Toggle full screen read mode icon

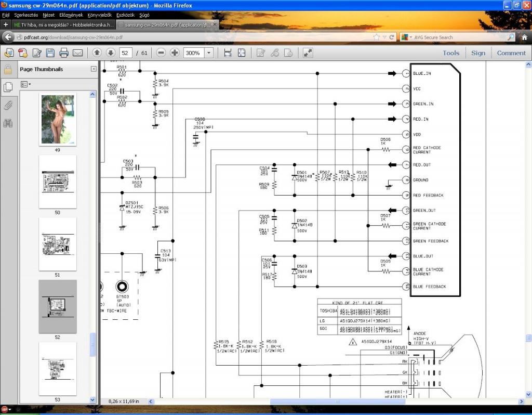click(x=308, y=53)
